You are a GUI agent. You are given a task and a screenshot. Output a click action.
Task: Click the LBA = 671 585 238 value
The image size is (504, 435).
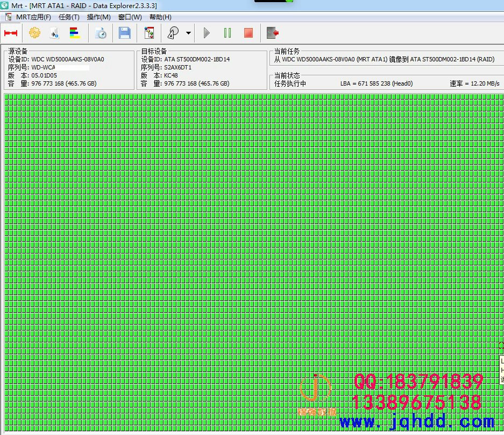(x=377, y=83)
